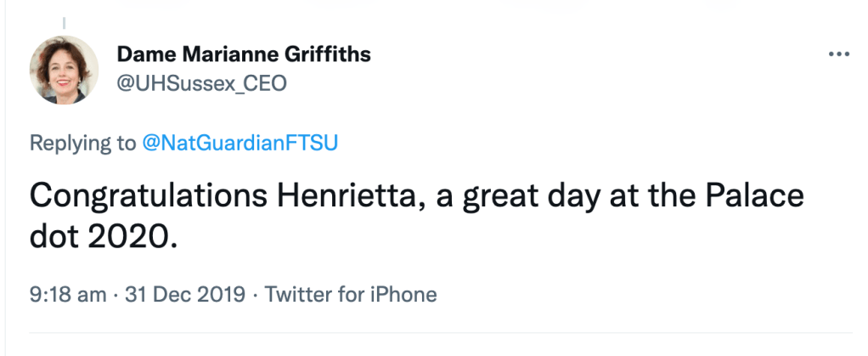This screenshot has width=868, height=356.
Task: Open the @NatGuardianFTSU mention link
Action: pyautogui.click(x=240, y=143)
